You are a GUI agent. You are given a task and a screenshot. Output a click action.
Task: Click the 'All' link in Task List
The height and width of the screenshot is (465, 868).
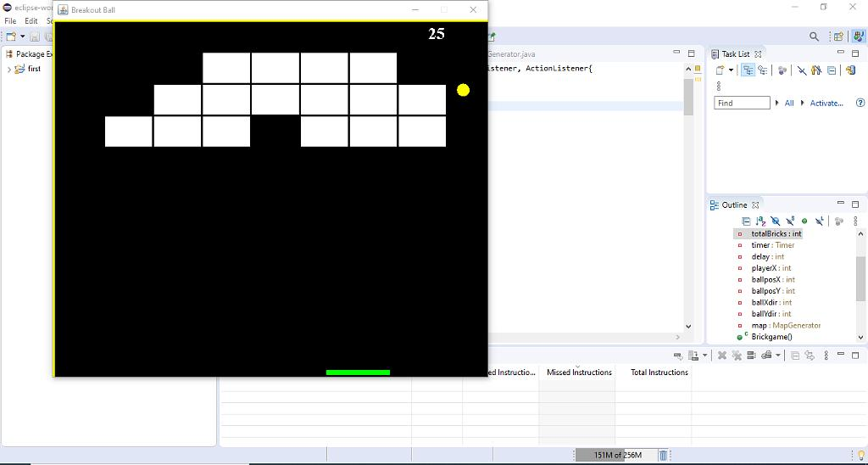pos(789,103)
